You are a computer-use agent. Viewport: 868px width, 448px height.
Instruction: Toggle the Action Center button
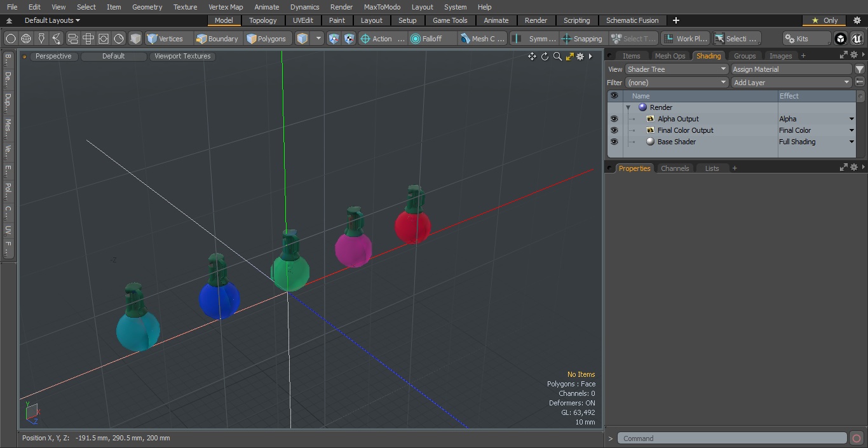point(383,39)
